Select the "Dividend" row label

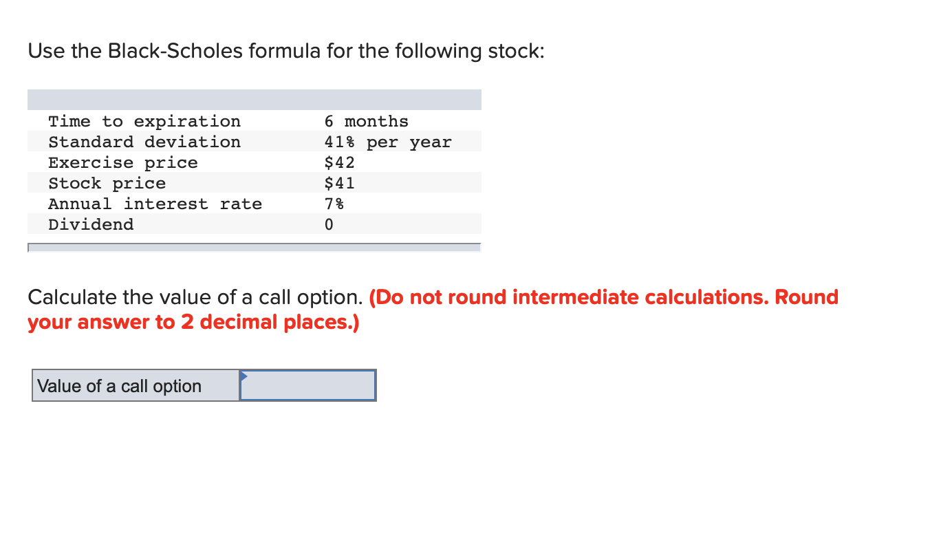[91, 225]
